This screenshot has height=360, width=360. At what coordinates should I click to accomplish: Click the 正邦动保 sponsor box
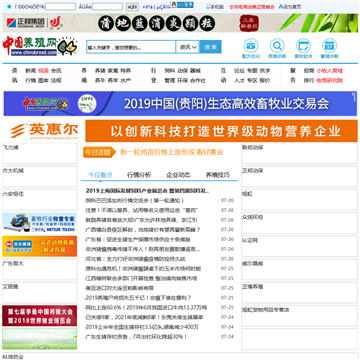click(x=299, y=177)
